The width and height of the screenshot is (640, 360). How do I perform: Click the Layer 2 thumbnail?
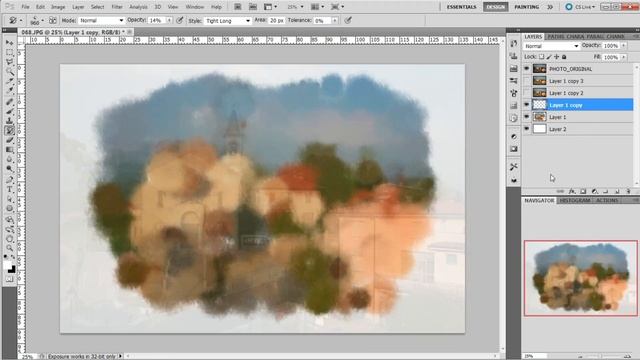tap(540, 129)
